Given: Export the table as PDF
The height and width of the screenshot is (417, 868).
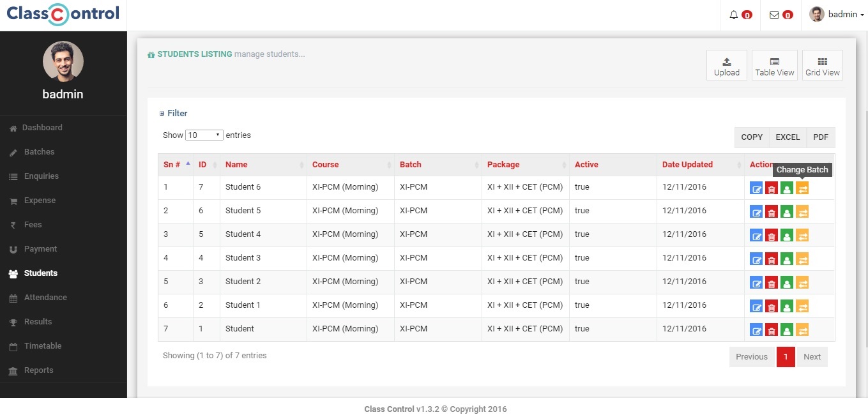Looking at the screenshot, I should [x=821, y=137].
